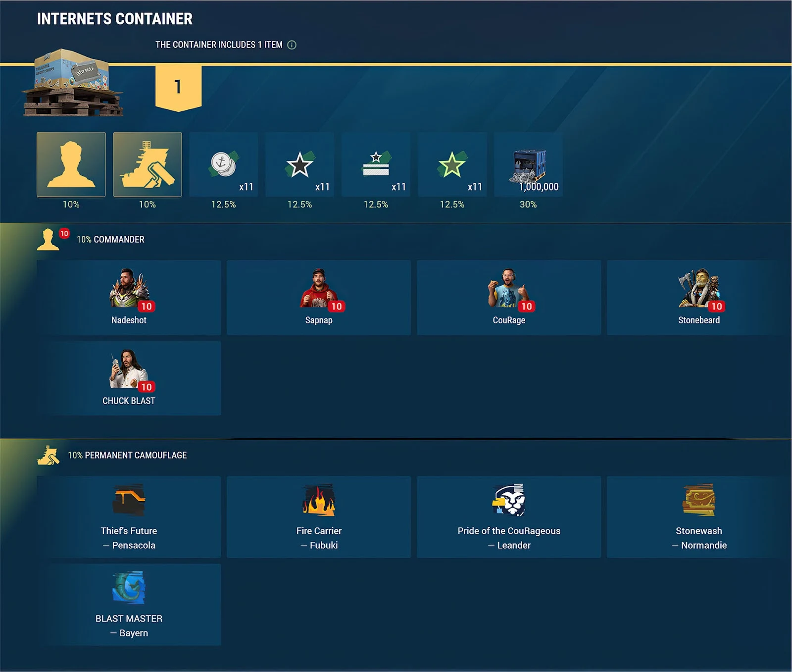
Task: Open the Nadeshot commander card
Action: pos(129,298)
